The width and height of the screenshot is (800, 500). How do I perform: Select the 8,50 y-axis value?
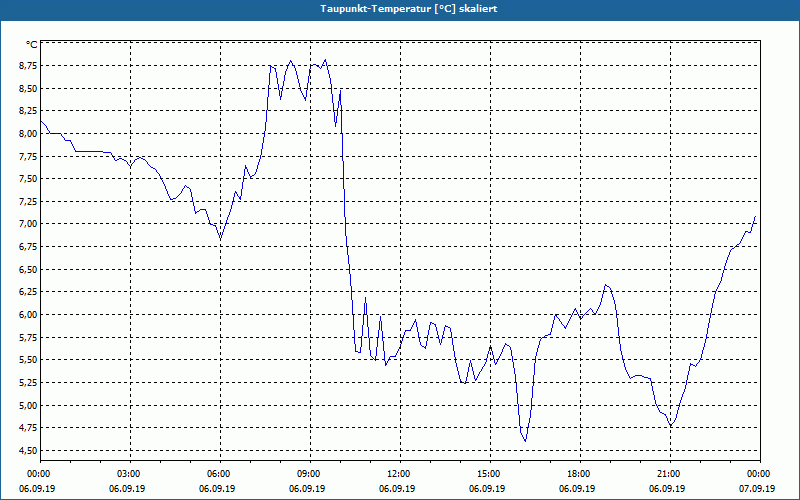[x=28, y=88]
